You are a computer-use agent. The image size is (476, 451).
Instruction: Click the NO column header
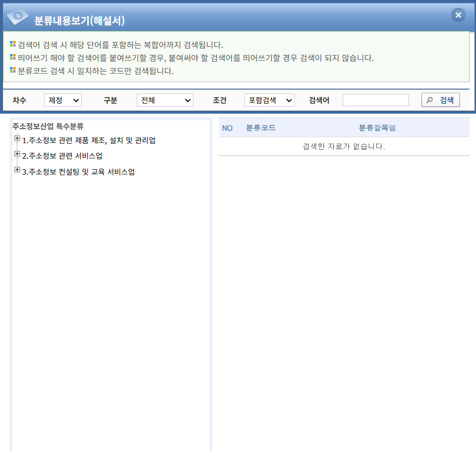[227, 128]
